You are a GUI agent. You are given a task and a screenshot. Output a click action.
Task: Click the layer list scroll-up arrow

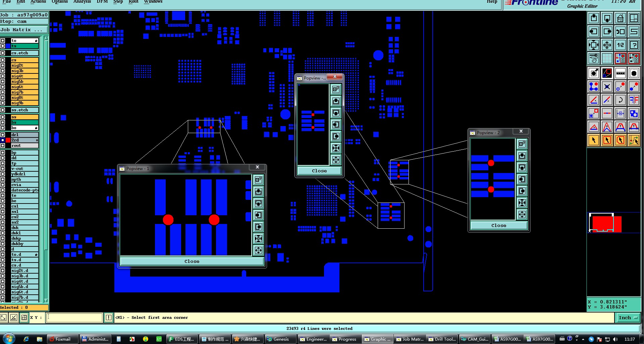pos(46,38)
